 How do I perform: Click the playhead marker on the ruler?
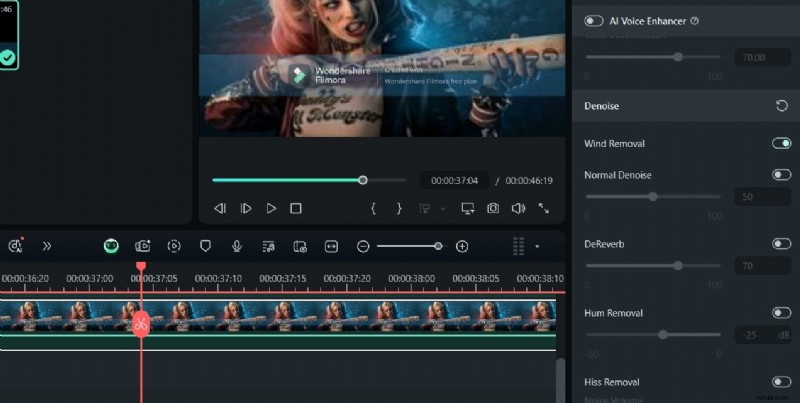point(141,266)
